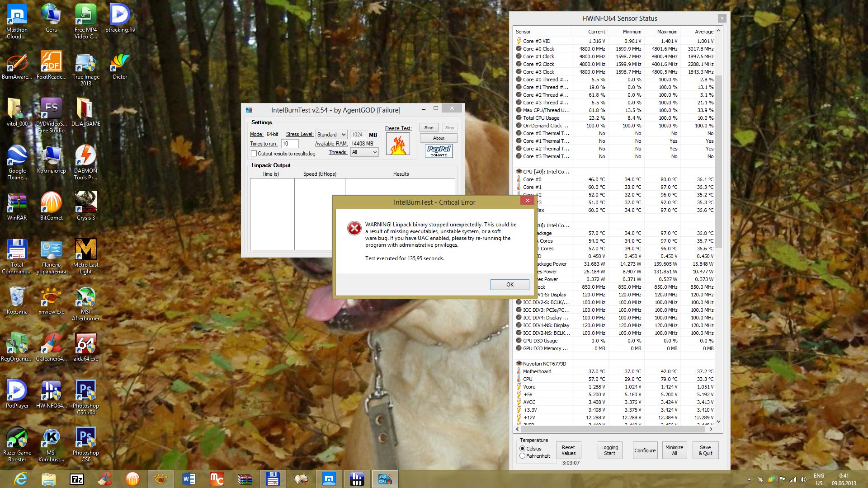Image resolution: width=868 pixels, height=488 pixels.
Task: Select the Fahrenheit temperature option
Action: tap(523, 456)
